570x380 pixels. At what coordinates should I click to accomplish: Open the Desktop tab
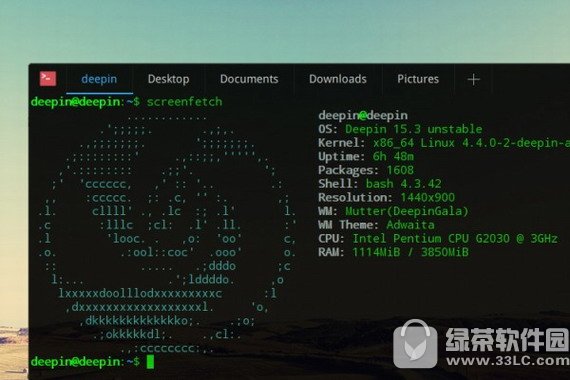169,79
